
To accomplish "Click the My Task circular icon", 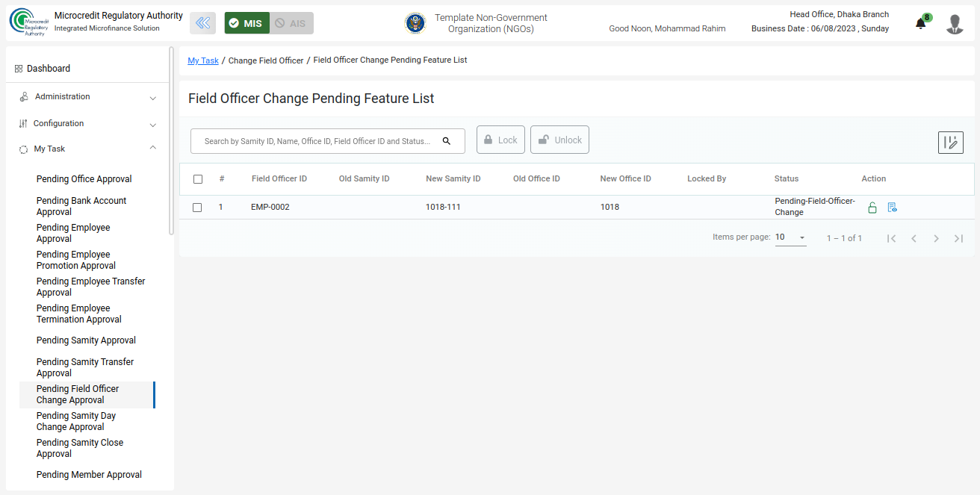I will pos(23,149).
